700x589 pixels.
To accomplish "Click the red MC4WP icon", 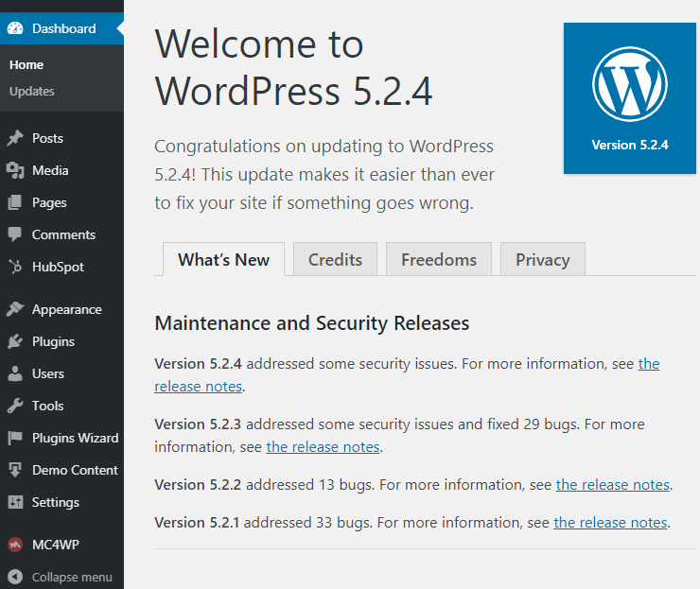I will tap(15, 545).
